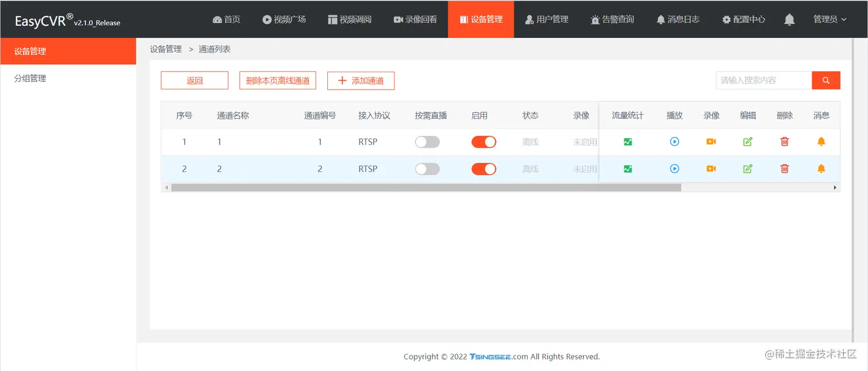This screenshot has width=868, height=371.
Task: Open traffic statistics for channel 2
Action: point(627,169)
